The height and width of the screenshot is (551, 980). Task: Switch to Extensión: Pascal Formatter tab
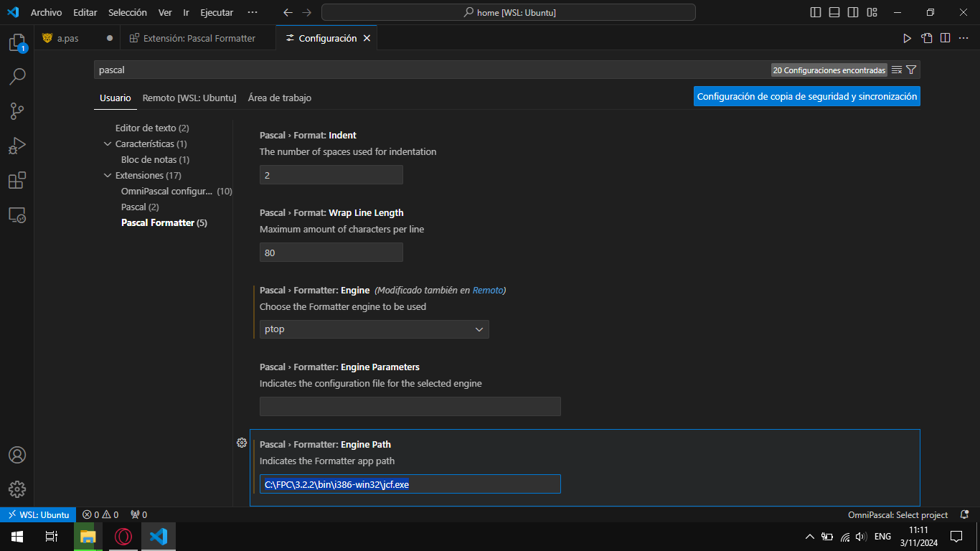(x=198, y=38)
